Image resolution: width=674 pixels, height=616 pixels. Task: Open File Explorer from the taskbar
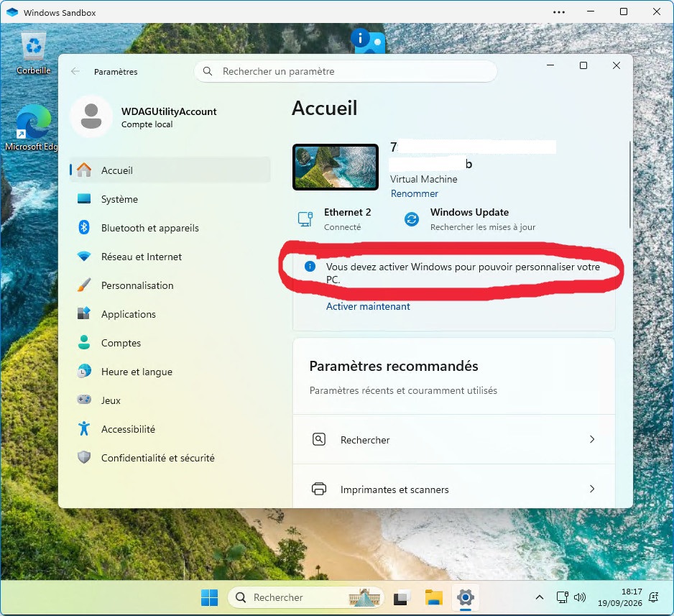[x=434, y=597]
